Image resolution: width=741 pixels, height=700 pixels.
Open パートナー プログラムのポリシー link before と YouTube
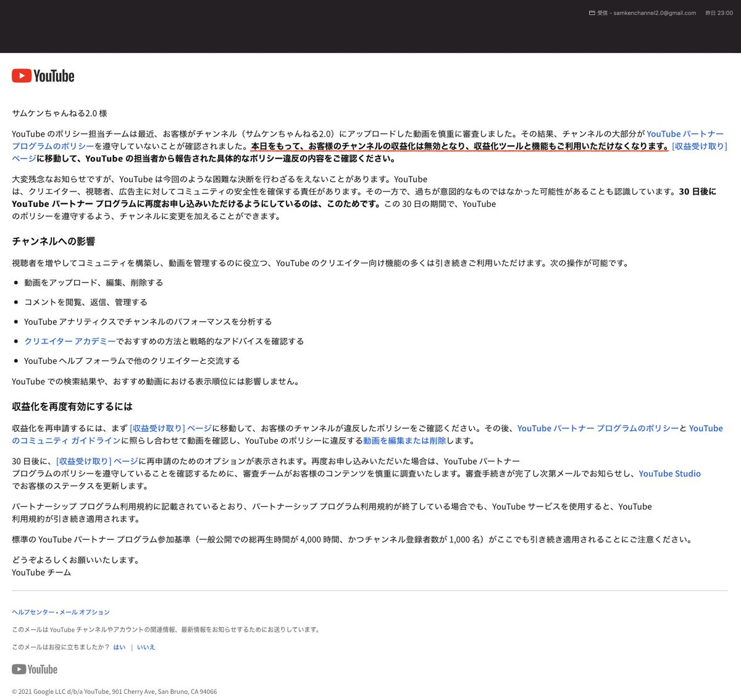(x=598, y=428)
